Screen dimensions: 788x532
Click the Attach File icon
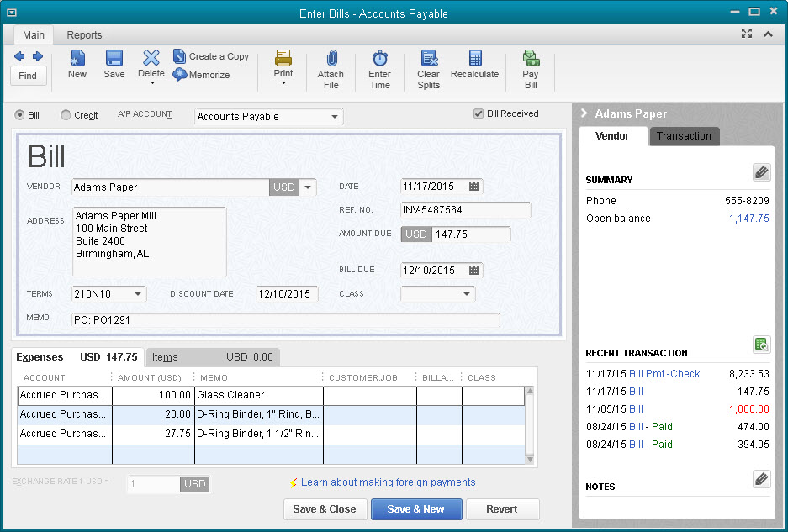331,66
